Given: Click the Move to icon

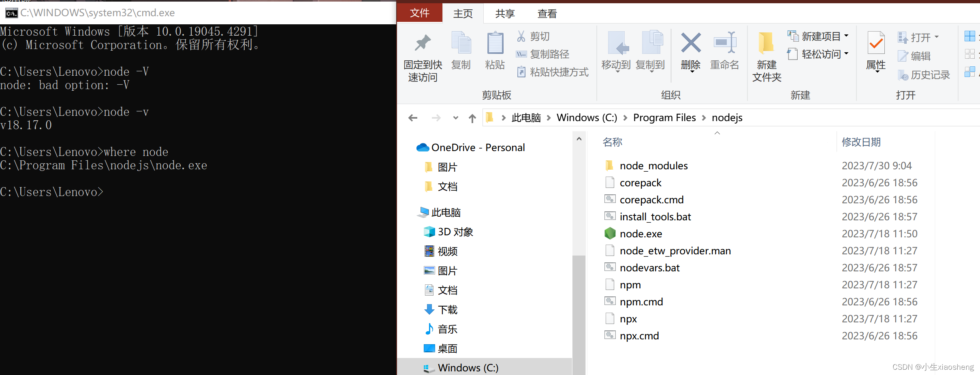Looking at the screenshot, I should pyautogui.click(x=618, y=43).
